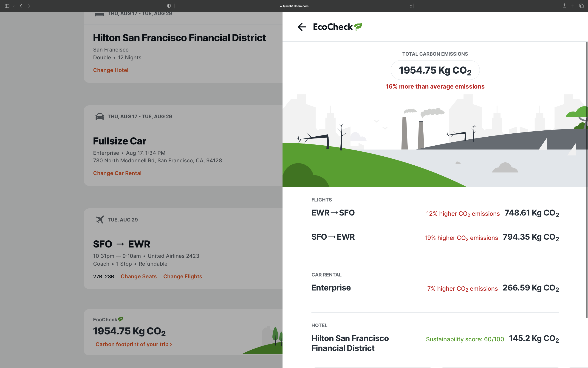The image size is (588, 368).
Task: Go forward with Safari's forward arrow
Action: click(29, 6)
